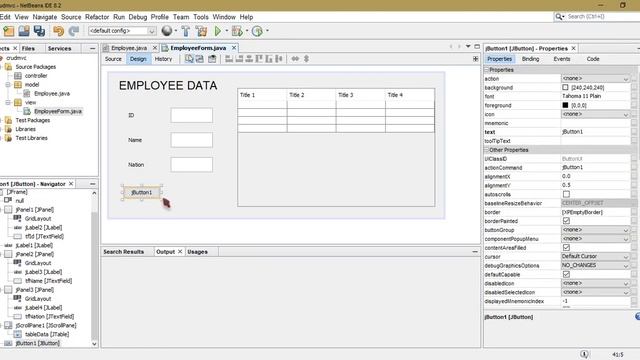Click the Profile Project toolbar icon
The image size is (640, 360).
(257, 31)
